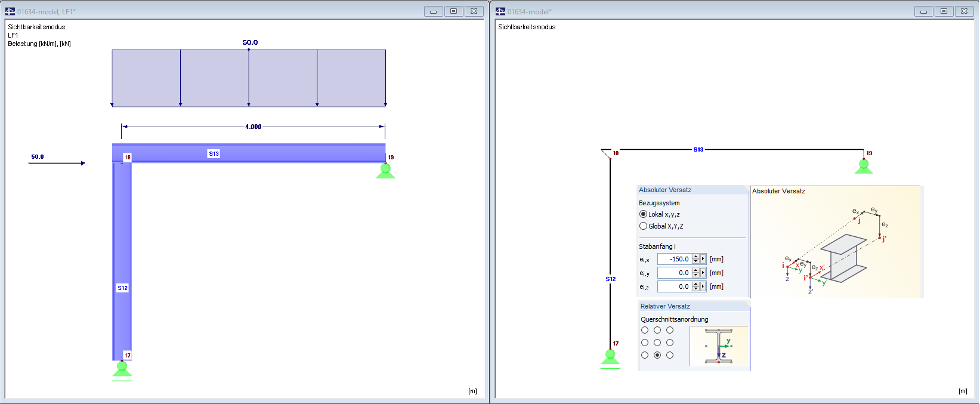Choose bottom-center cross-section arrangement radio

657,355
